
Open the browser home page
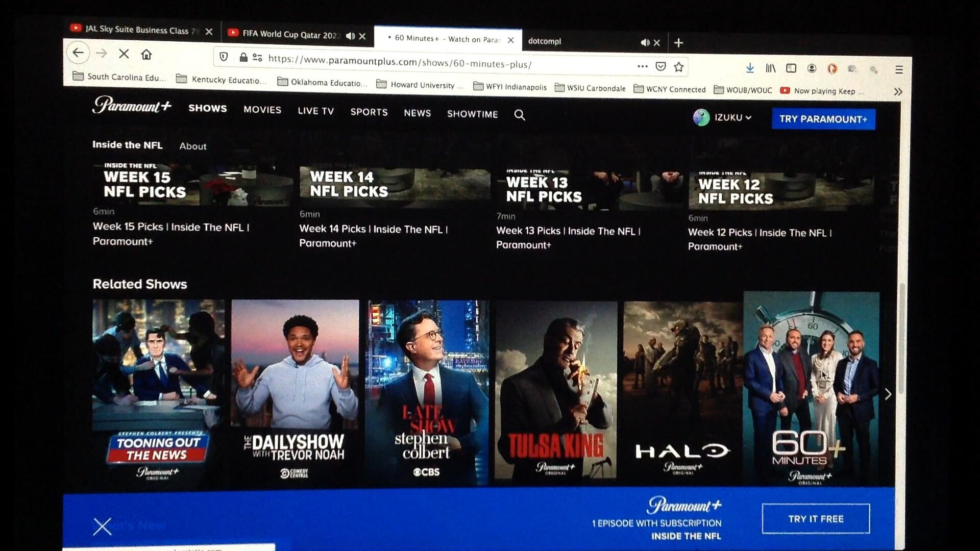coord(146,55)
